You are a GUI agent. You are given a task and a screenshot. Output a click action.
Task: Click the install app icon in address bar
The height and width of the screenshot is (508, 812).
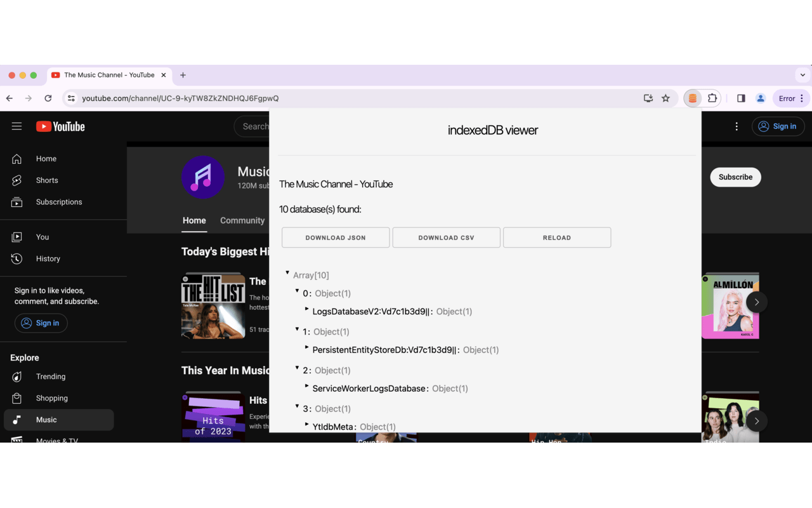648,98
